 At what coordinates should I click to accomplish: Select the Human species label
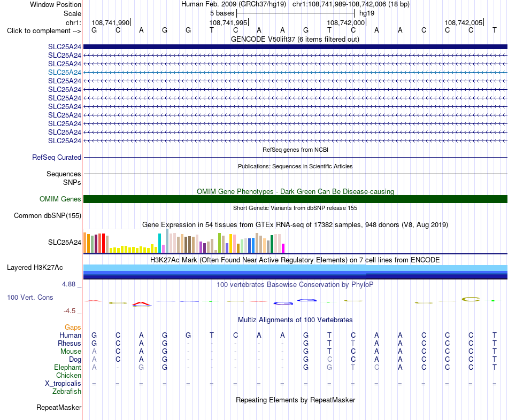[x=70, y=335]
